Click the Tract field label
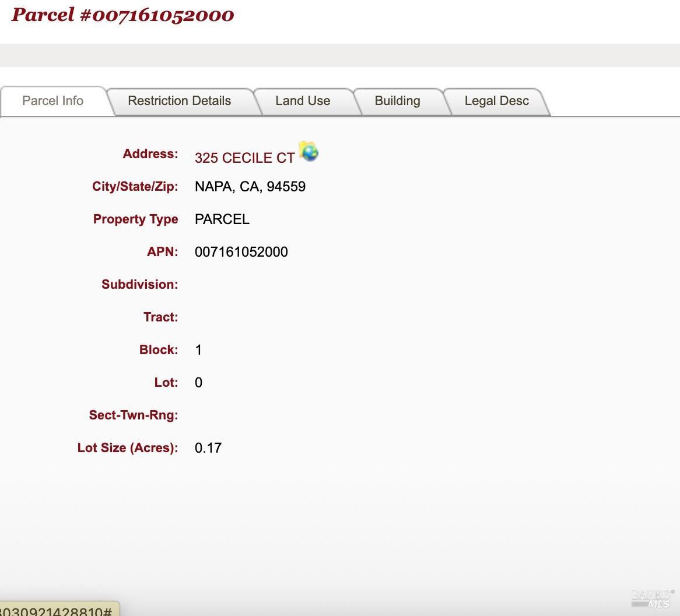This screenshot has height=616, width=680. [x=161, y=317]
